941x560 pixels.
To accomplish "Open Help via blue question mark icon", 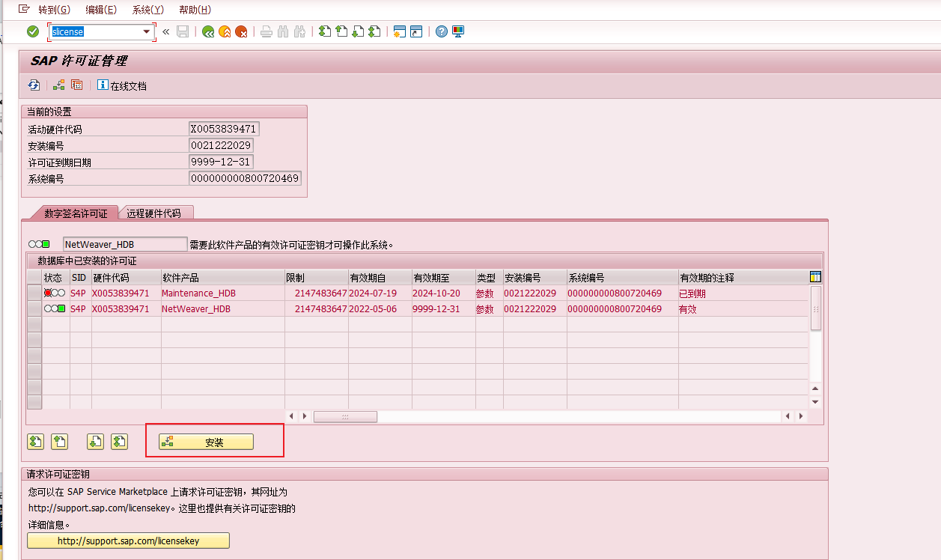I will [x=442, y=31].
